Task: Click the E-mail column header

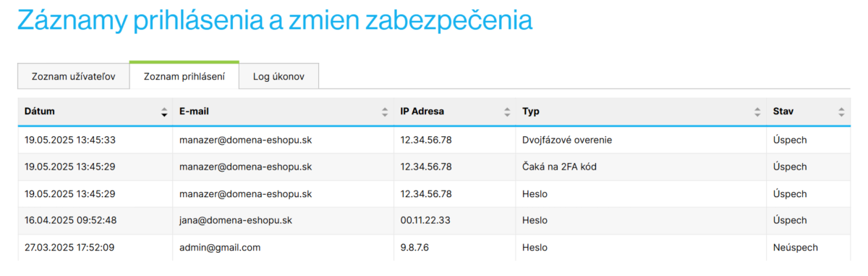Action: (284, 112)
